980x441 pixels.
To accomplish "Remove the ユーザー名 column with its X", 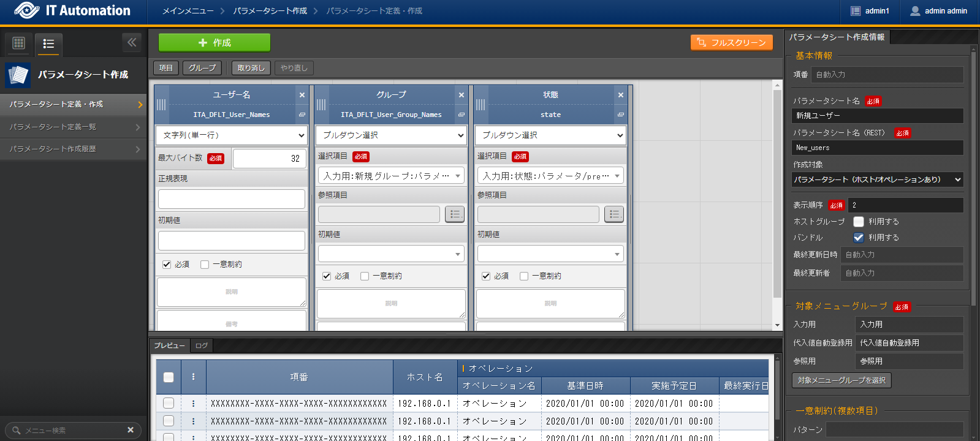I will [x=302, y=95].
